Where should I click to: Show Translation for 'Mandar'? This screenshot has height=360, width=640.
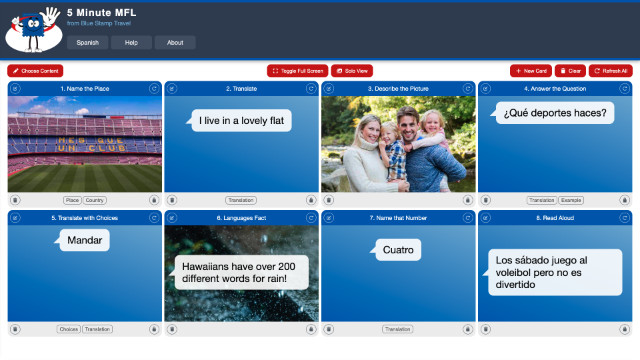click(x=98, y=329)
